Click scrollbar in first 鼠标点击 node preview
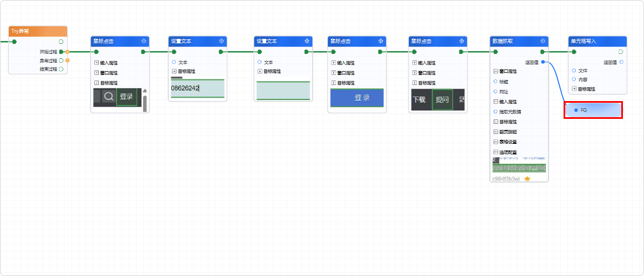 (x=145, y=100)
